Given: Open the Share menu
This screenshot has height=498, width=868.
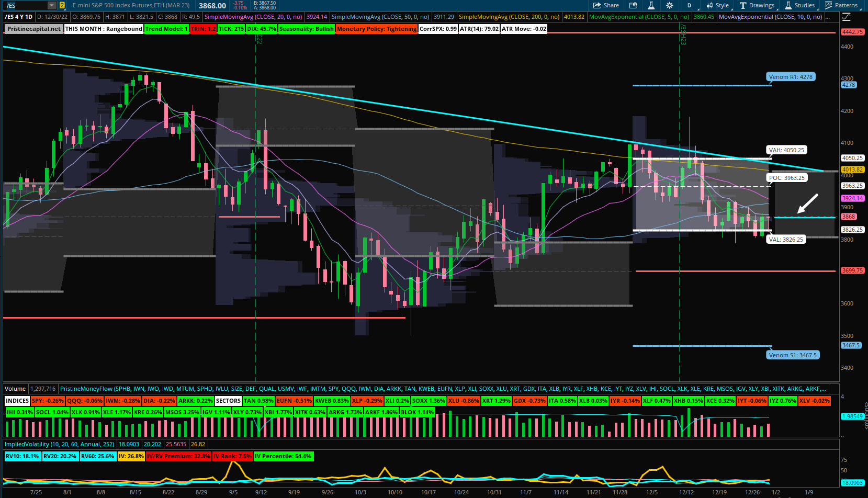Looking at the screenshot, I should pos(606,5).
